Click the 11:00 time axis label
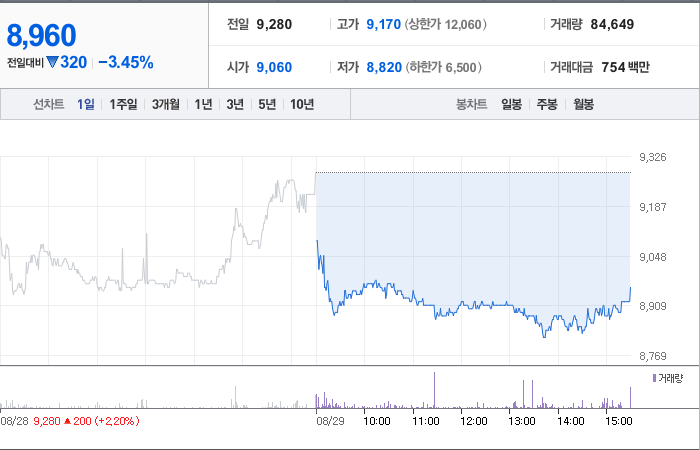 click(426, 421)
